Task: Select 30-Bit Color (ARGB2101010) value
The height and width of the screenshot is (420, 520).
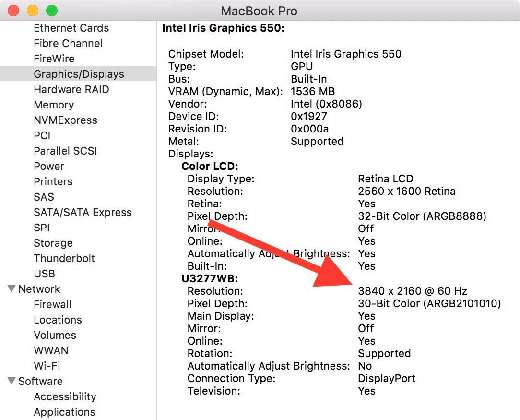Action: click(x=429, y=303)
